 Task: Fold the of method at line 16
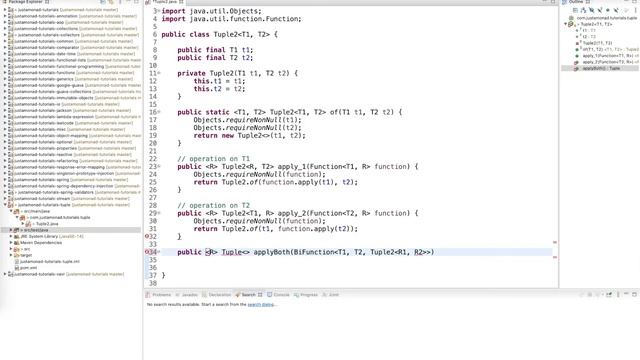click(x=159, y=112)
